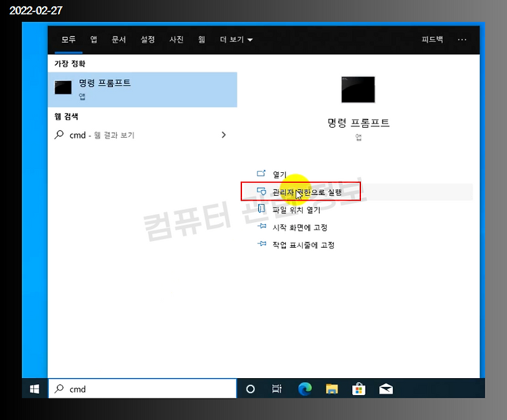Click the magnifier icon in taskbar search box

pyautogui.click(x=59, y=388)
